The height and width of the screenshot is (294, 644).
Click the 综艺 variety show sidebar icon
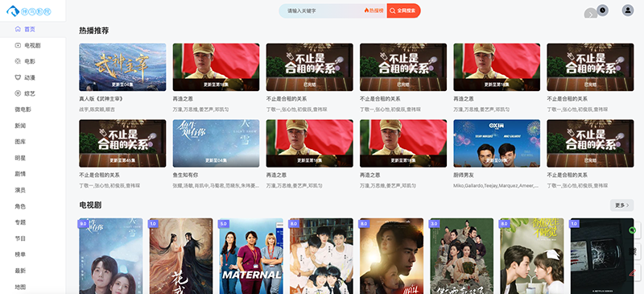pos(18,93)
